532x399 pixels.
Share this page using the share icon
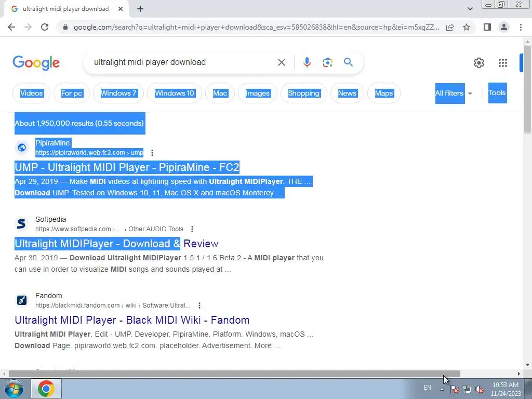click(450, 27)
